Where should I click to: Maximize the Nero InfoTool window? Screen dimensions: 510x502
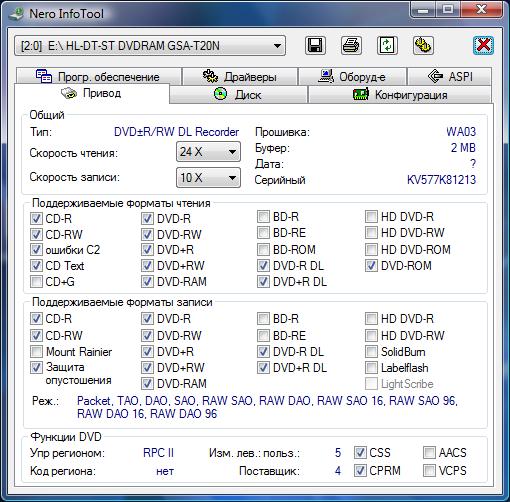click(x=448, y=9)
